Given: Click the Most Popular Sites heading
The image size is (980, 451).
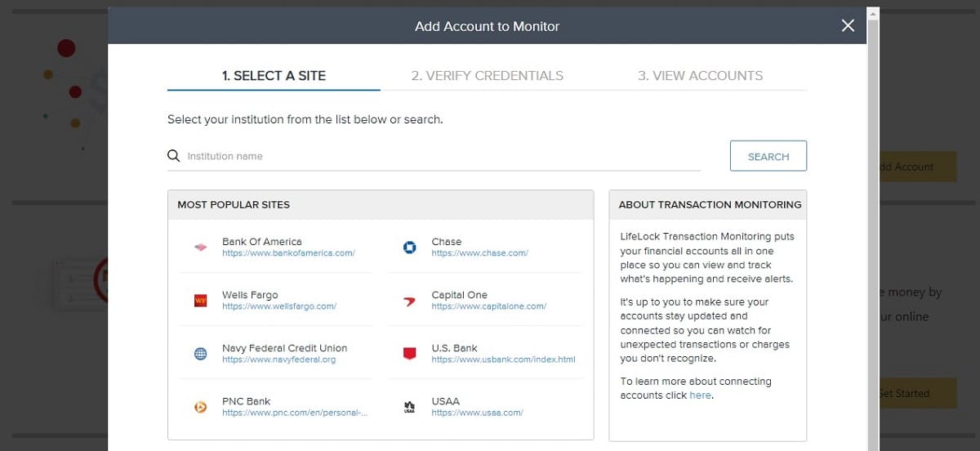Looking at the screenshot, I should pos(234,204).
